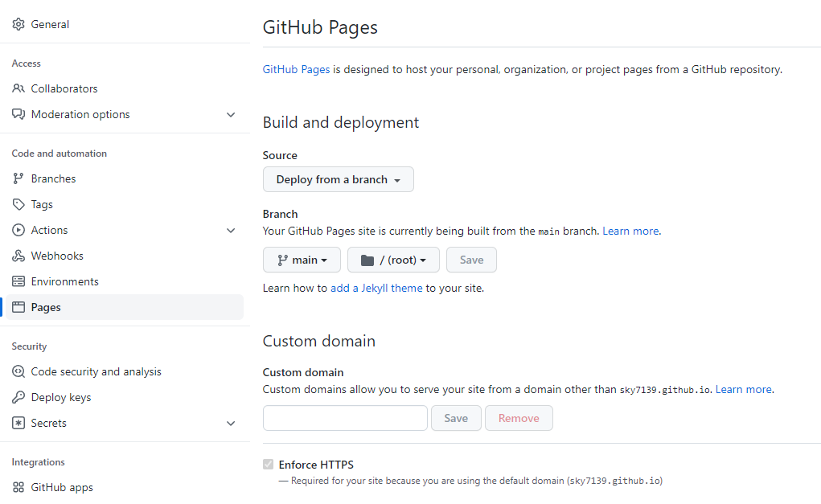The image size is (821, 504).
Task: Select the Pages sidebar item
Action: (x=125, y=307)
